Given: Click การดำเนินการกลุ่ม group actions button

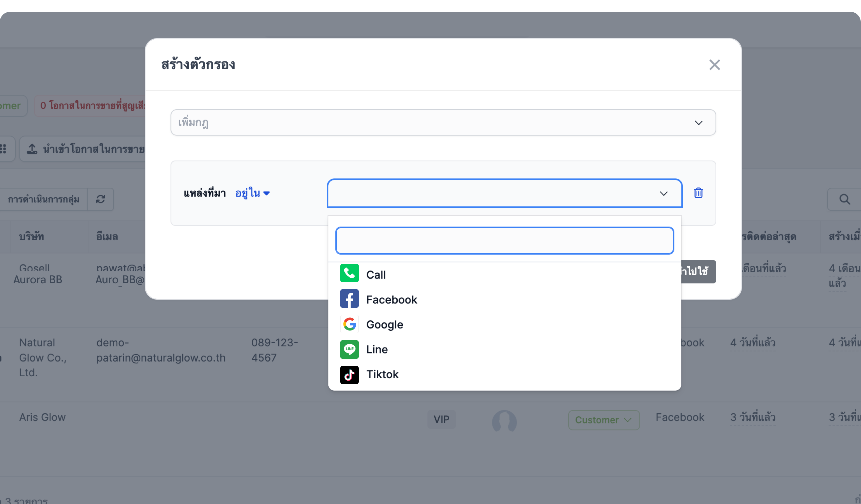Looking at the screenshot, I should tap(44, 199).
